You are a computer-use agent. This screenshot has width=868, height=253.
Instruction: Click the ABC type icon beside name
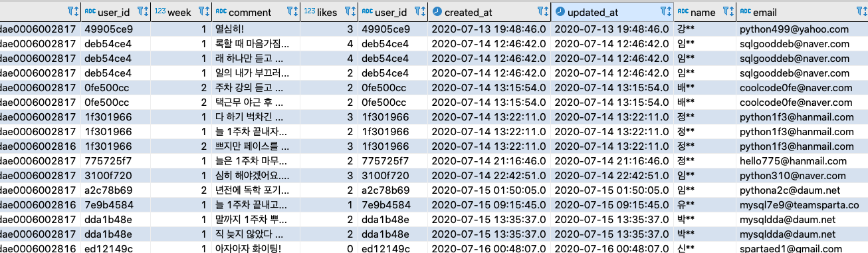pyautogui.click(x=683, y=12)
